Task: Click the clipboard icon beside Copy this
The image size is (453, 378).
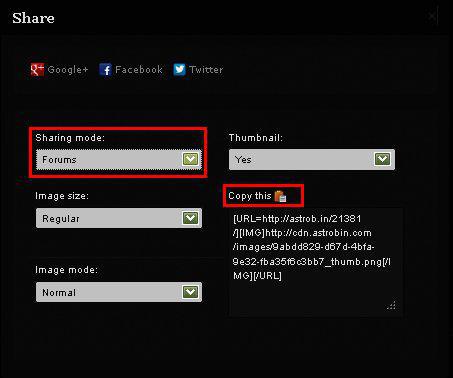Action: click(280, 196)
